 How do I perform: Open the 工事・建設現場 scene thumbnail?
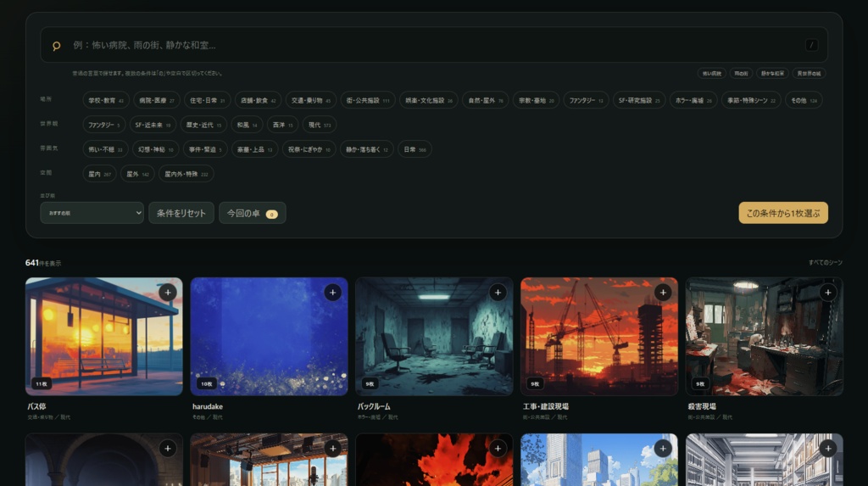pos(599,337)
